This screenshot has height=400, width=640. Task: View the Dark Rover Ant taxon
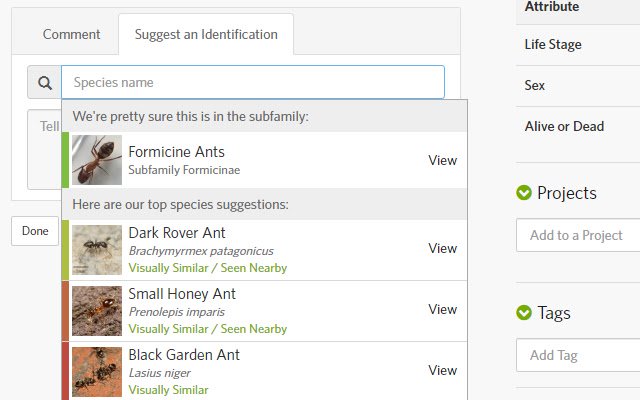(x=442, y=248)
